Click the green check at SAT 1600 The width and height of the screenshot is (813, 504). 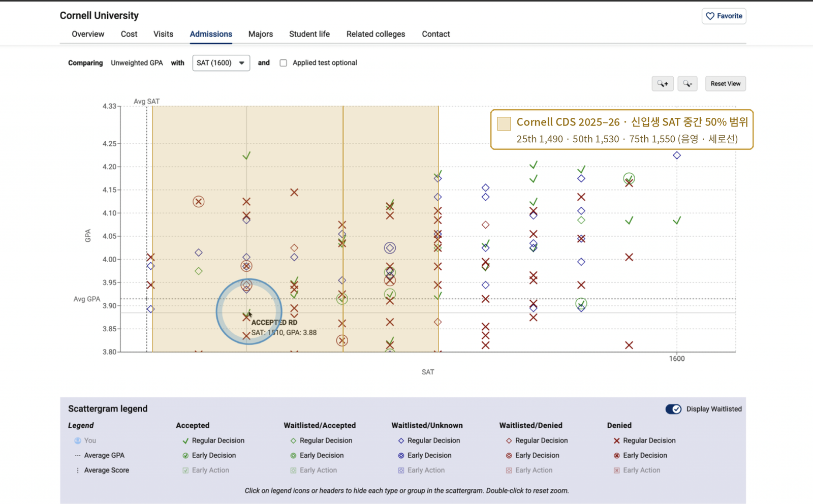(x=677, y=220)
